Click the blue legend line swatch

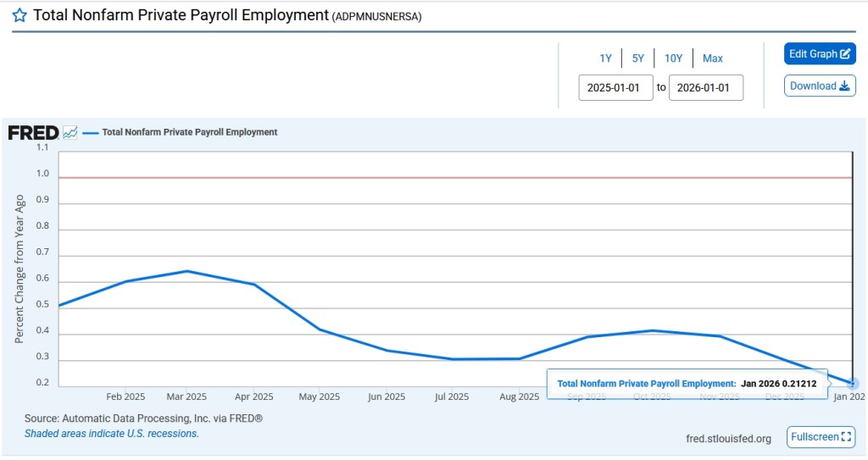click(90, 132)
